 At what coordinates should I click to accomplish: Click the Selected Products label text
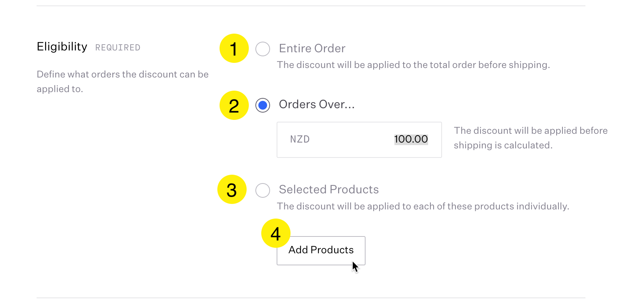click(329, 189)
